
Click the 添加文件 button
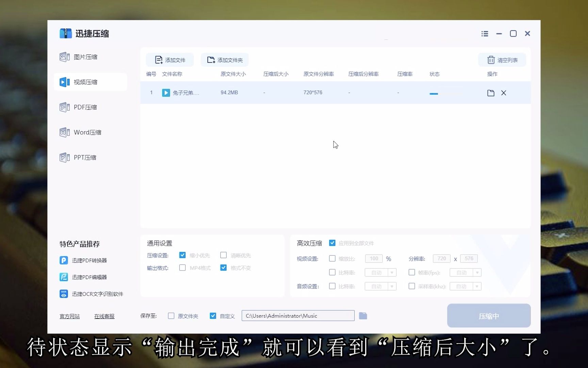coord(170,60)
